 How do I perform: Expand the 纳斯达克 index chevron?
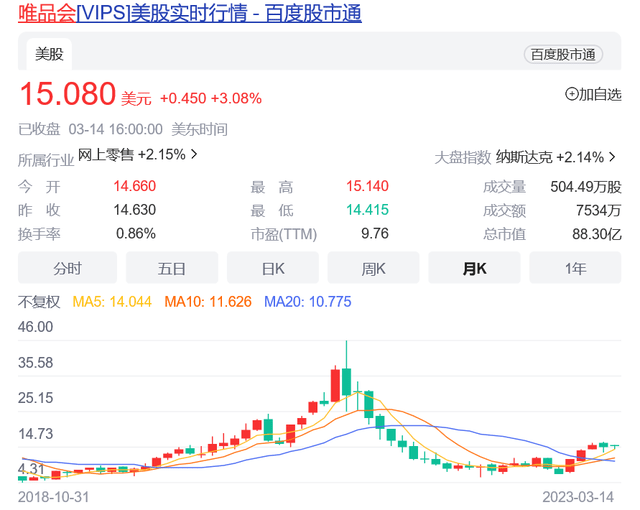[x=612, y=157]
